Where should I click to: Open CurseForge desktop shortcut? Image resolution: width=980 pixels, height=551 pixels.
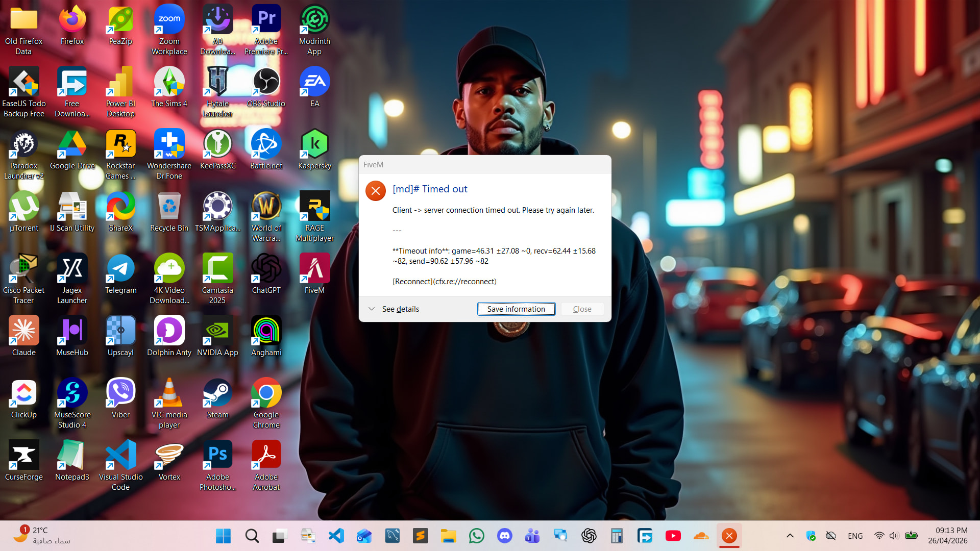[x=23, y=461]
